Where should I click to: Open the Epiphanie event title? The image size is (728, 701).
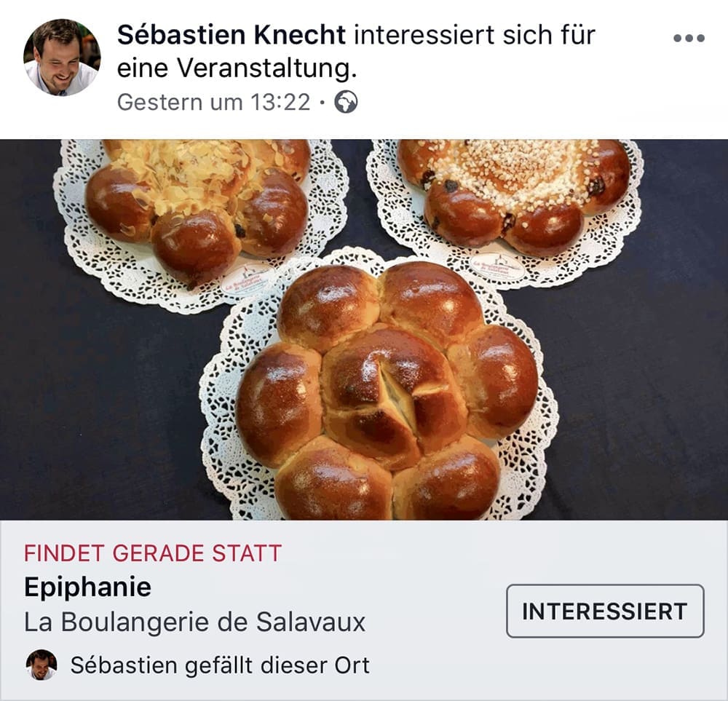88,587
